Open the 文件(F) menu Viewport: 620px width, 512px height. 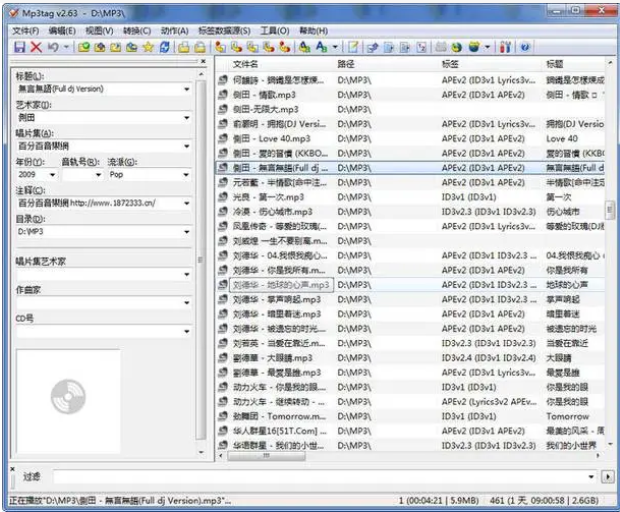click(x=24, y=32)
